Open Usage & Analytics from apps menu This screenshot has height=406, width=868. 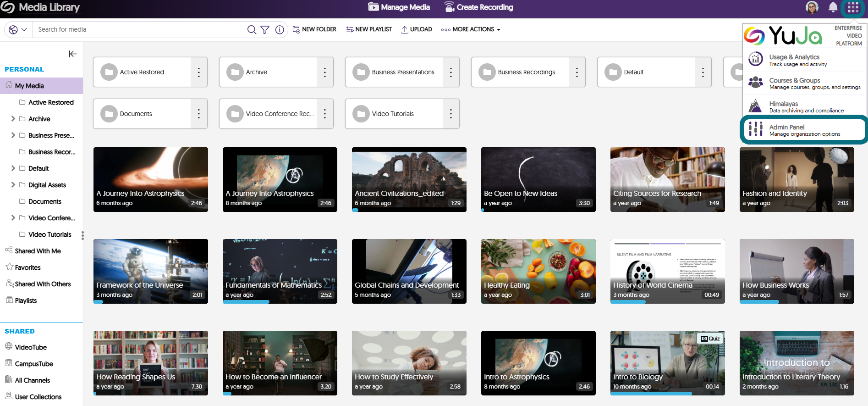point(804,60)
